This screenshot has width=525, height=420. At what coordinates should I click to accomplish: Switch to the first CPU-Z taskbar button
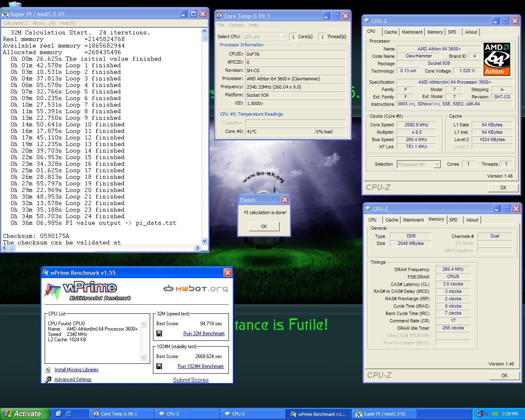tap(187, 414)
